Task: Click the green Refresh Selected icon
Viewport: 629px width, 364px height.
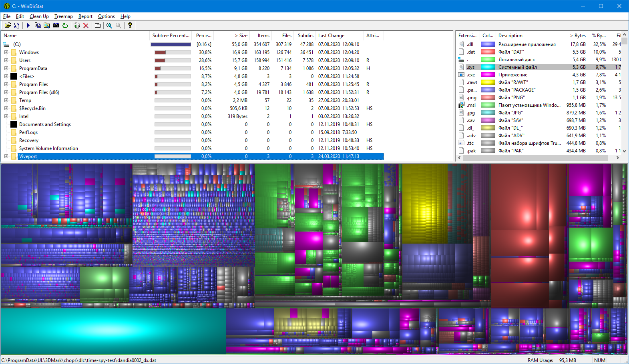Action: pyautogui.click(x=65, y=25)
